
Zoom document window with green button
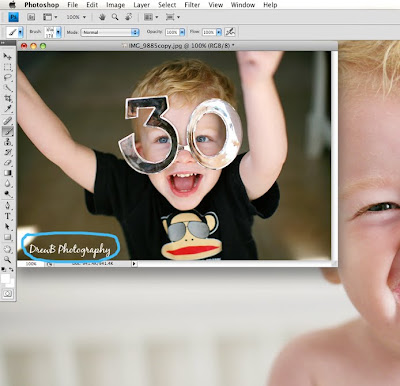43,46
